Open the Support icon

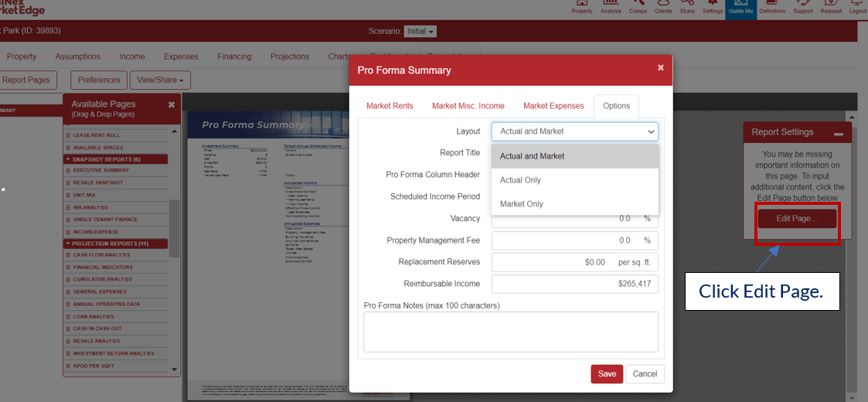[x=802, y=7]
